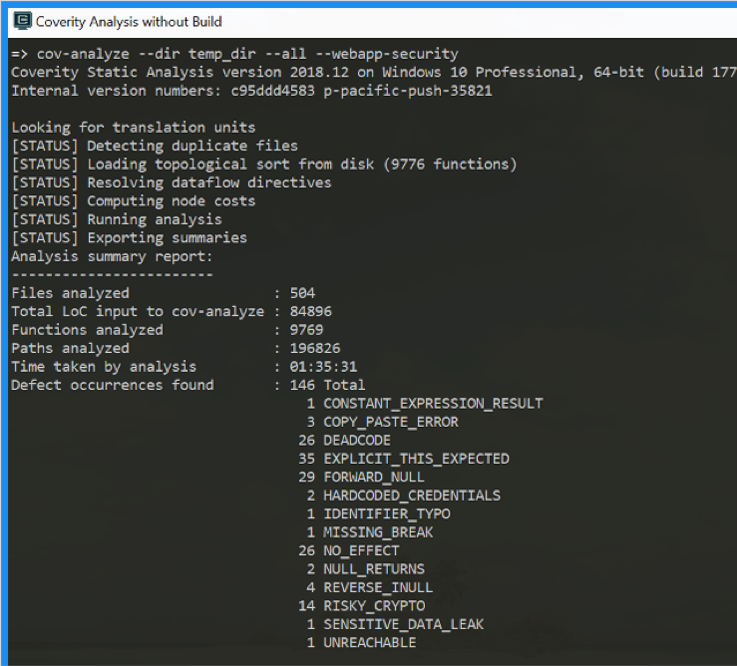Click the '146 Total' defect count
737x666 pixels.
327,385
